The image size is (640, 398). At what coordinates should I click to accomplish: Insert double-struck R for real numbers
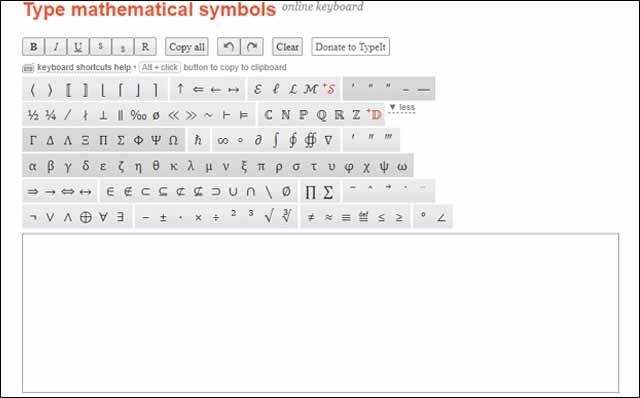[339, 115]
